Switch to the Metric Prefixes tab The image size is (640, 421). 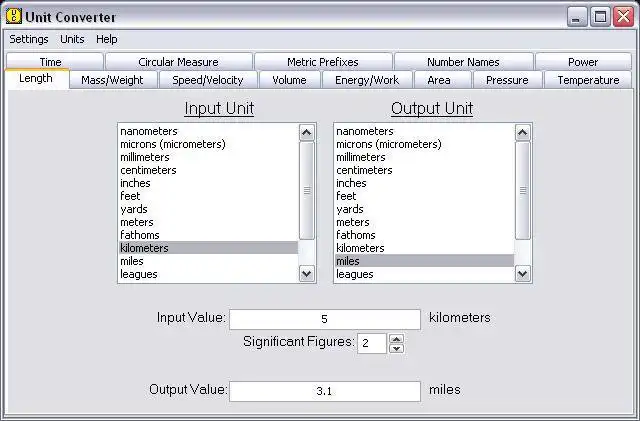[323, 62]
